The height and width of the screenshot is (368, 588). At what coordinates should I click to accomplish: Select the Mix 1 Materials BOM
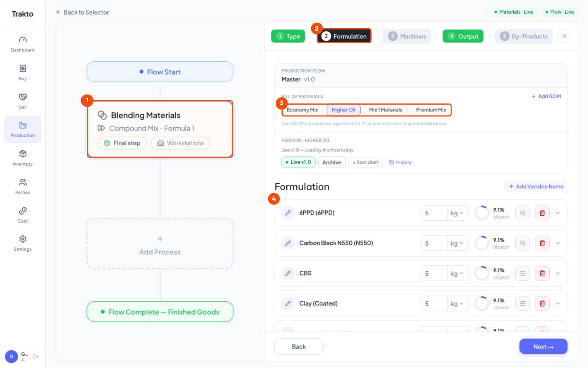point(386,110)
